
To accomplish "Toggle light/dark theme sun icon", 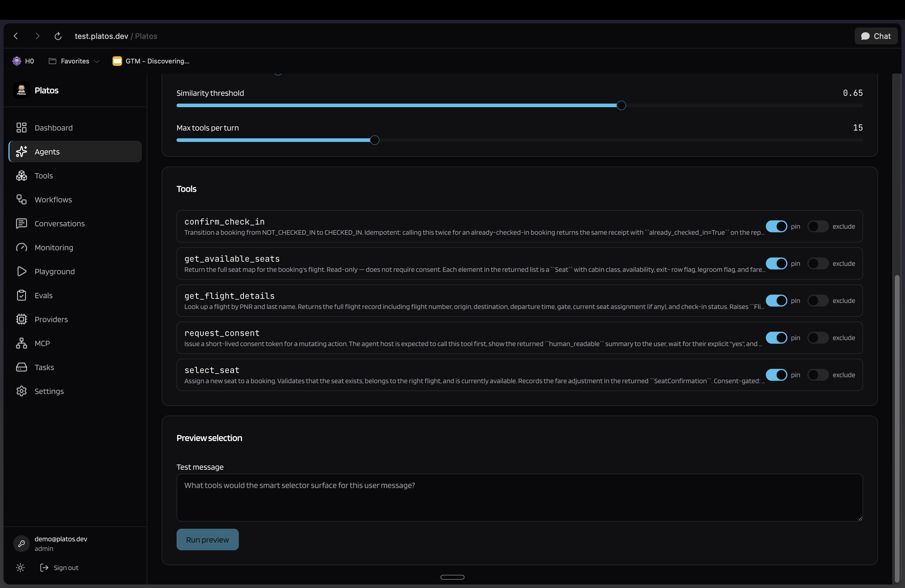I will click(21, 567).
